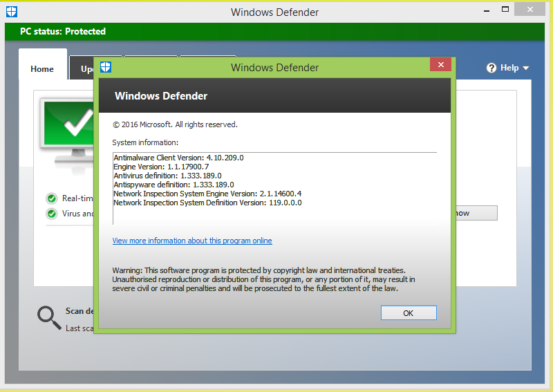Close the Windows Defender About dialog
The height and width of the screenshot is (392, 553).
tap(440, 64)
